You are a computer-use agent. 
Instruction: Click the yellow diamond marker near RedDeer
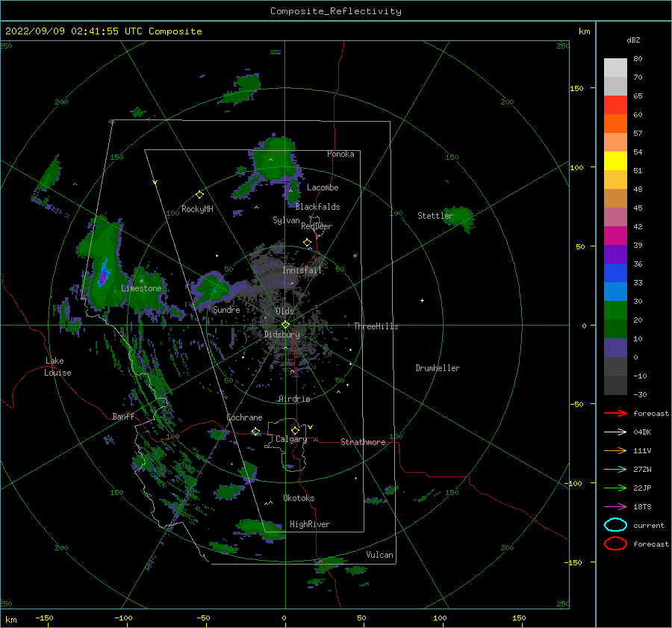(308, 243)
